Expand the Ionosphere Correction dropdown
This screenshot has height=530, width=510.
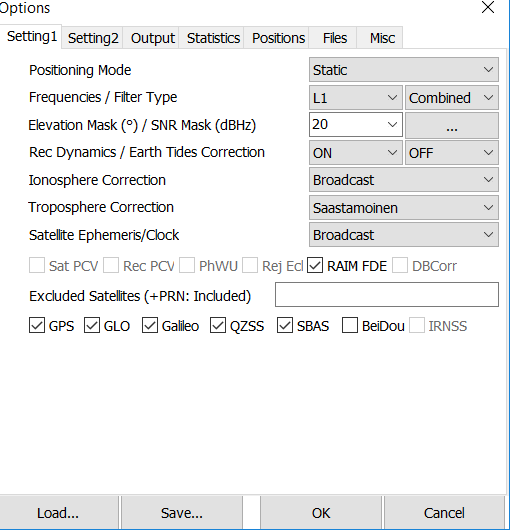[404, 179]
